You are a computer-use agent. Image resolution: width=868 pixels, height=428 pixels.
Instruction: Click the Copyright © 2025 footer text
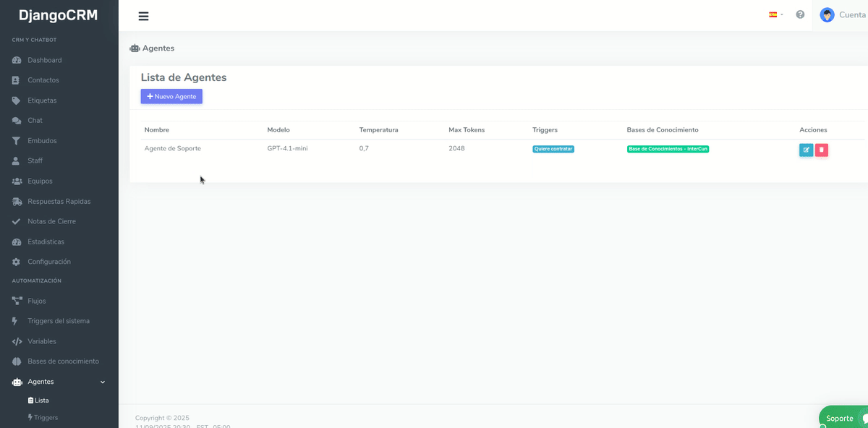point(162,418)
